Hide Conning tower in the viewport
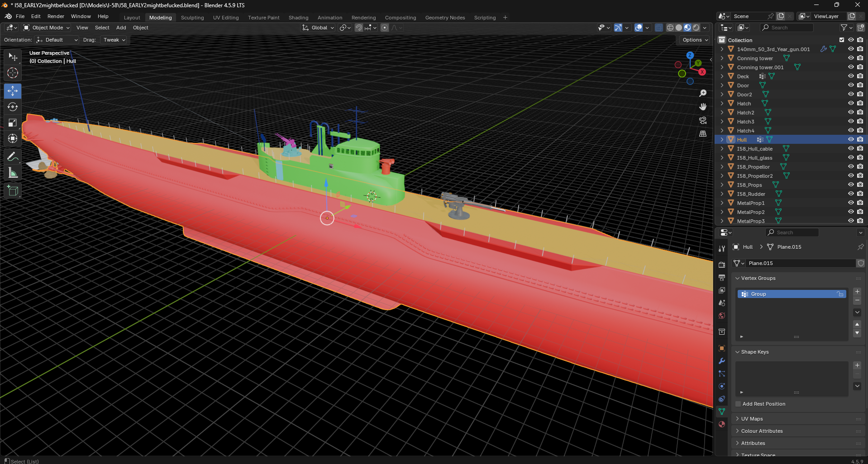868x464 pixels. coord(851,58)
